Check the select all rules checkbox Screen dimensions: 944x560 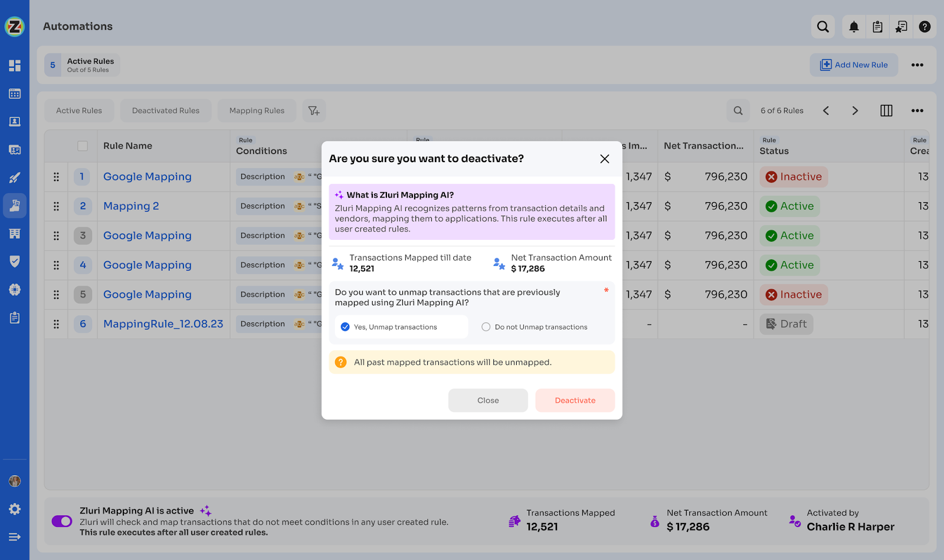83,146
